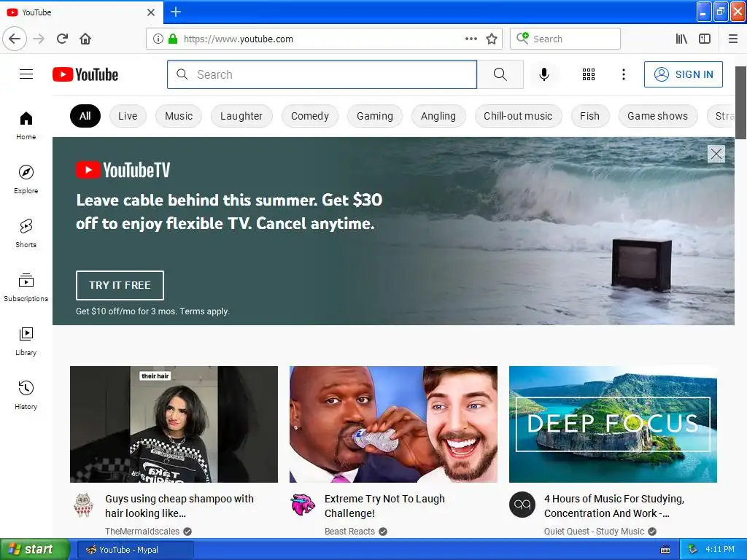Screen dimensions: 747x560
Task: Open the YouTube hamburger guide menu
Action: 26,74
